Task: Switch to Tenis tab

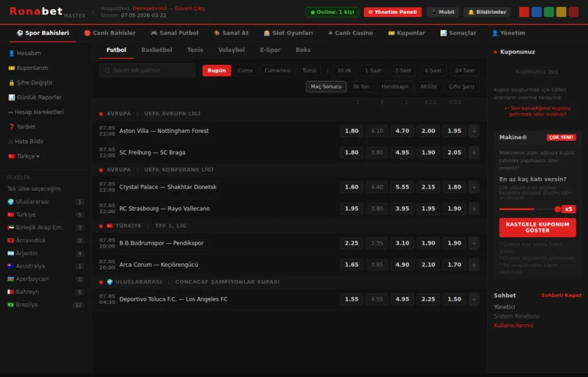Action: 195,50
